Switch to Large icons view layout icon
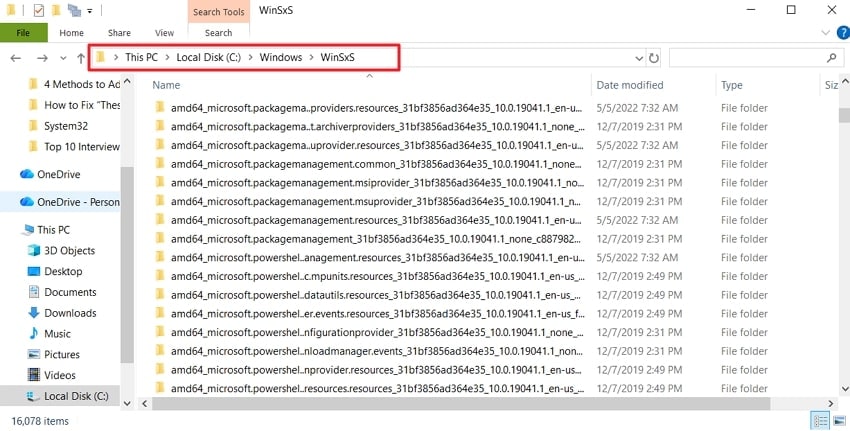850x431 pixels. (x=840, y=421)
